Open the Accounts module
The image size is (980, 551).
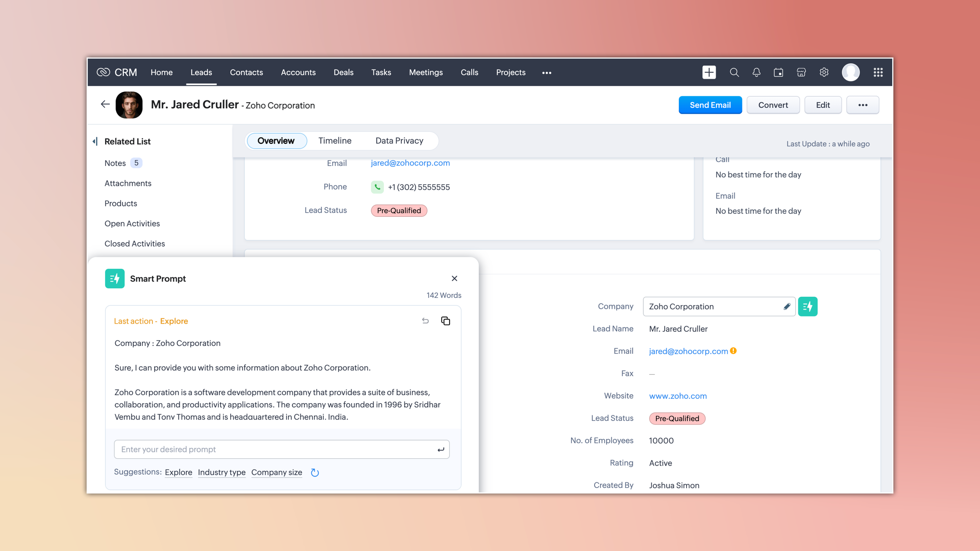pos(298,72)
